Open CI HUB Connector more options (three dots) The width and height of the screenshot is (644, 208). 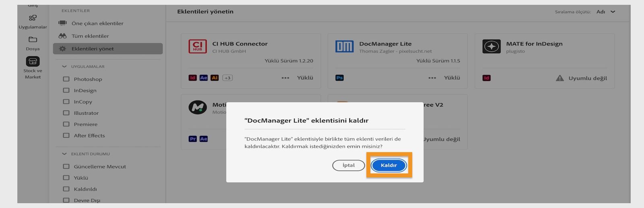[x=285, y=78]
